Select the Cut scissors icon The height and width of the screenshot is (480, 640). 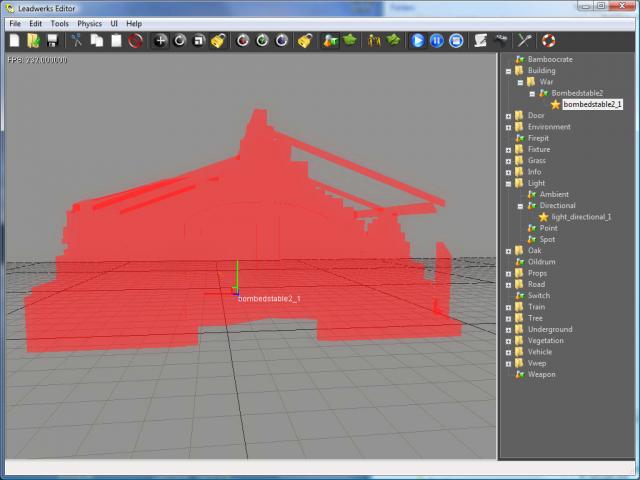(77, 41)
